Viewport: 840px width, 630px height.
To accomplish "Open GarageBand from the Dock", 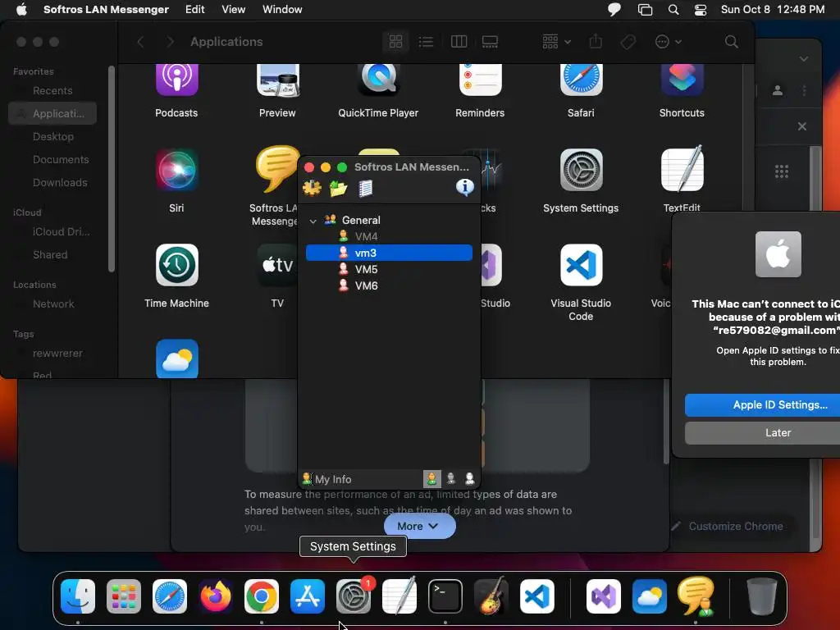I will tap(491, 596).
